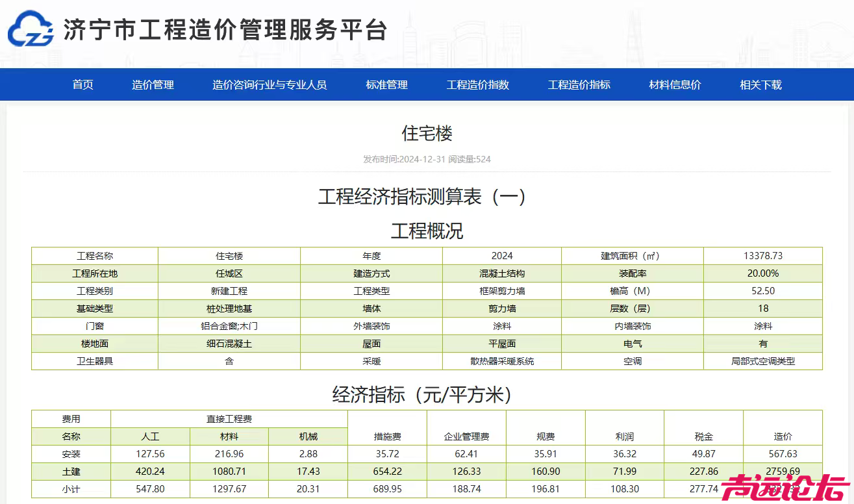Select the 建筑面积 value 13378.73 cell
This screenshot has width=854, height=504.
[x=762, y=256]
